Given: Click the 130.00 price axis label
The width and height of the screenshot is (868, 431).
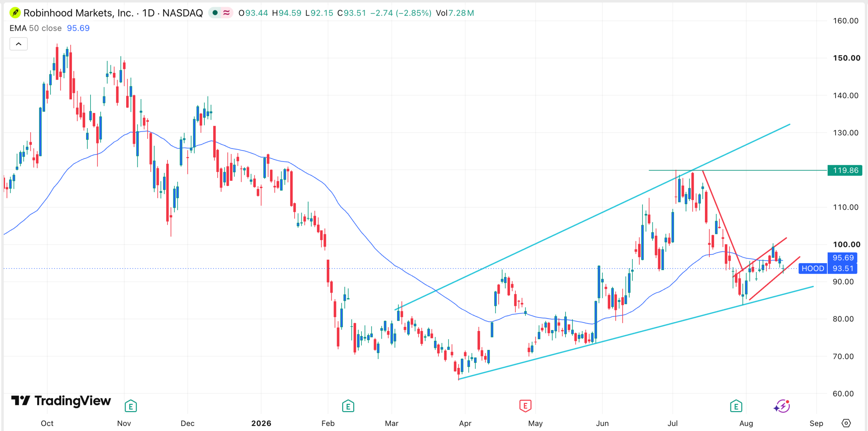Looking at the screenshot, I should [x=846, y=133].
